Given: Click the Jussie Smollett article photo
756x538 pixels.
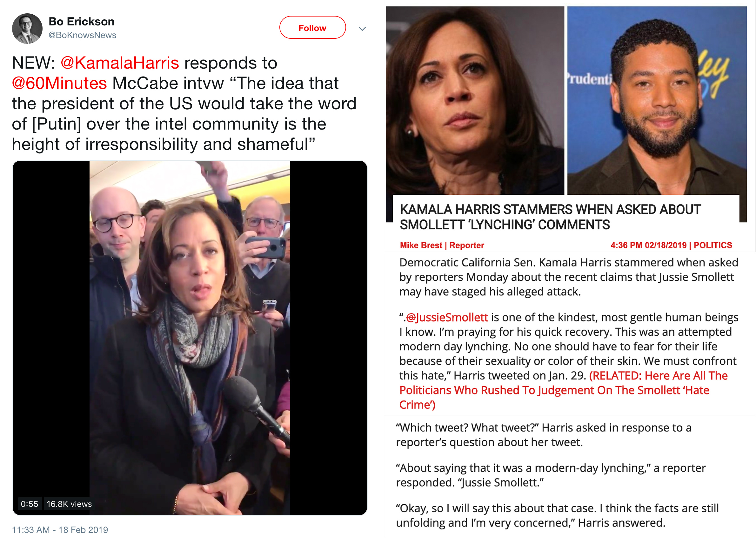Looking at the screenshot, I should (657, 100).
